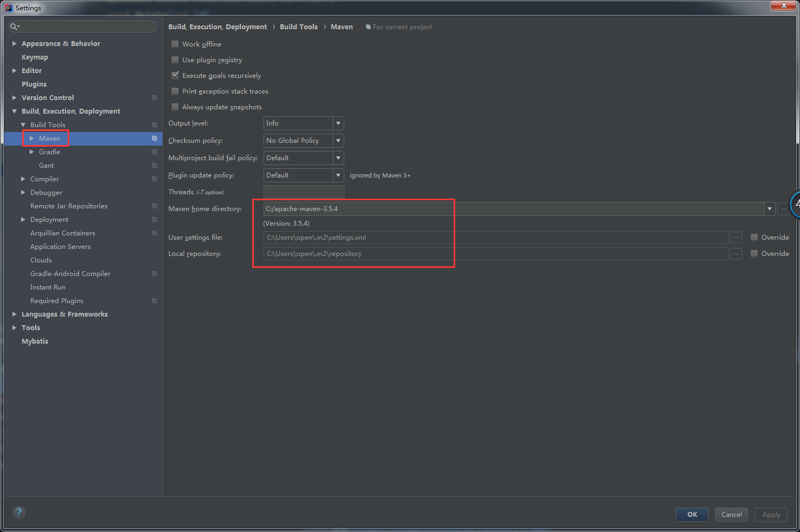Click the "(Version: 3.5.4)" label
The image size is (800, 532).
pos(286,224)
